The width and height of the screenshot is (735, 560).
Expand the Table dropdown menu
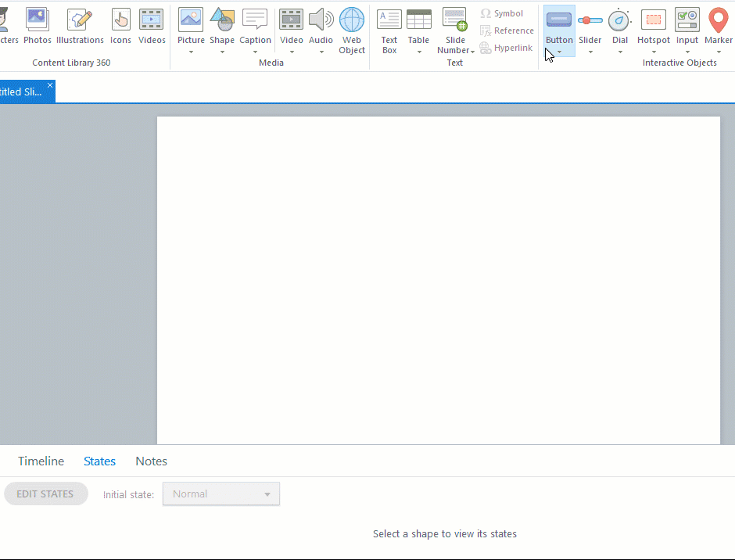[x=419, y=52]
